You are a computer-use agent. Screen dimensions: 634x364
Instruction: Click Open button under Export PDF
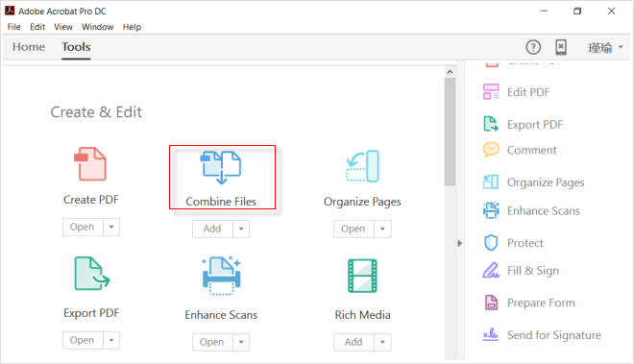pos(83,340)
